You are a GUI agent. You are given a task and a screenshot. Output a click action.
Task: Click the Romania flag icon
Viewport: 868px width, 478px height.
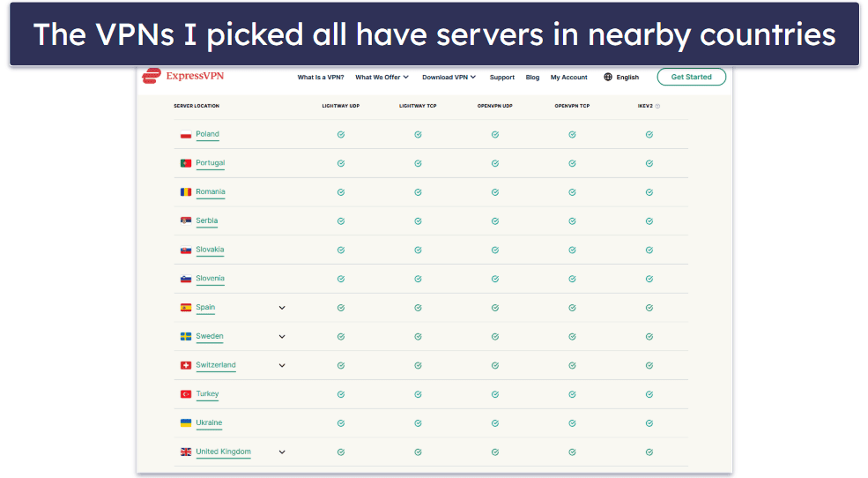186,192
